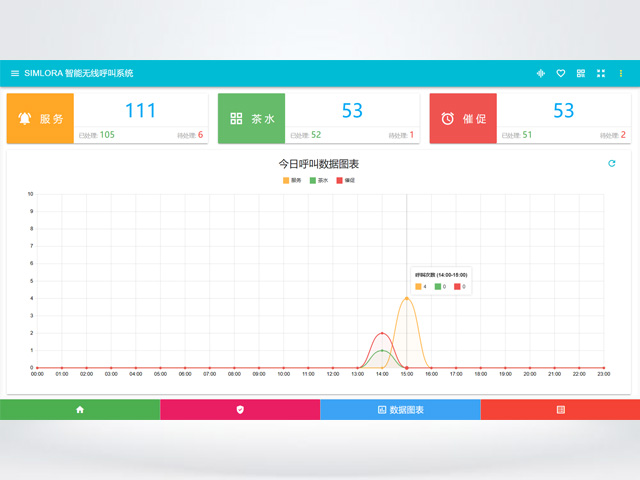Click the 23:00 x-axis label

(604, 374)
